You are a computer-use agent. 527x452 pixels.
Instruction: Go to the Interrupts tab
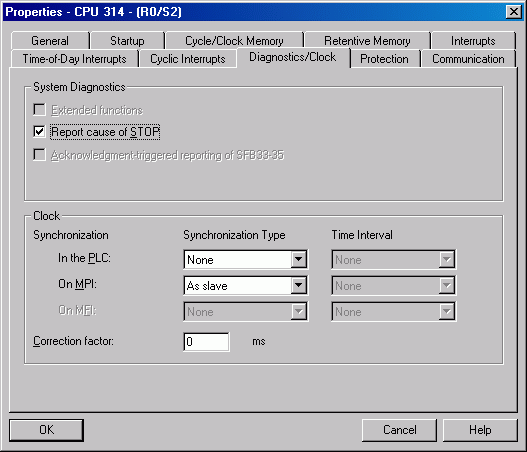(x=473, y=41)
